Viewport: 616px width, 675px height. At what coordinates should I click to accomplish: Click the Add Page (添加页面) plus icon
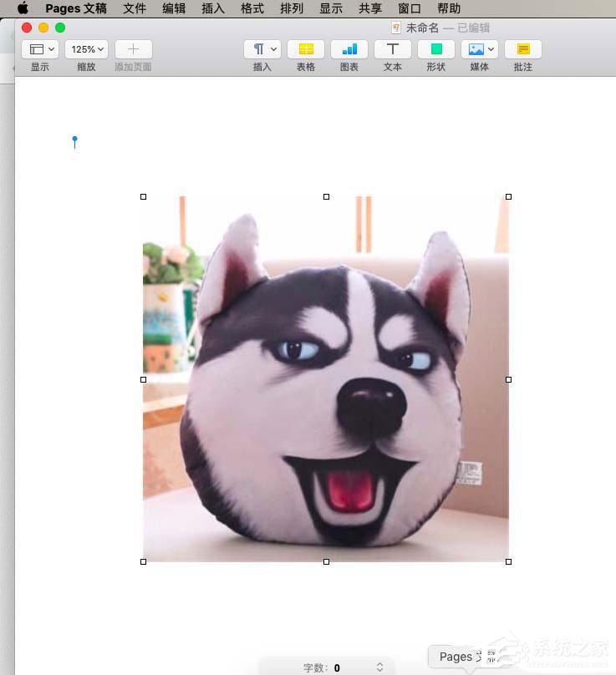point(133,49)
